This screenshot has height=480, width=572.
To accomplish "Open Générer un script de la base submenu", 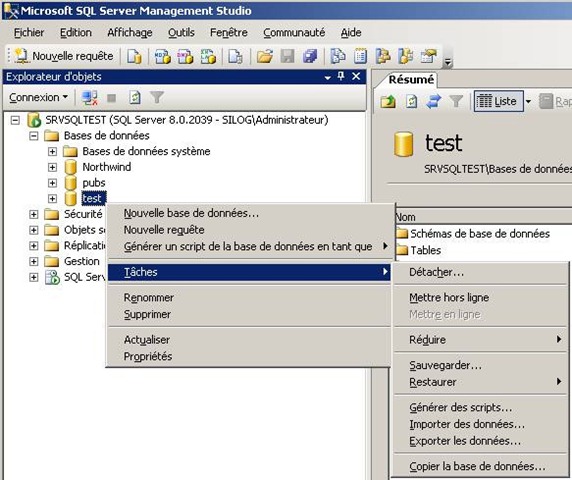I will tap(249, 247).
